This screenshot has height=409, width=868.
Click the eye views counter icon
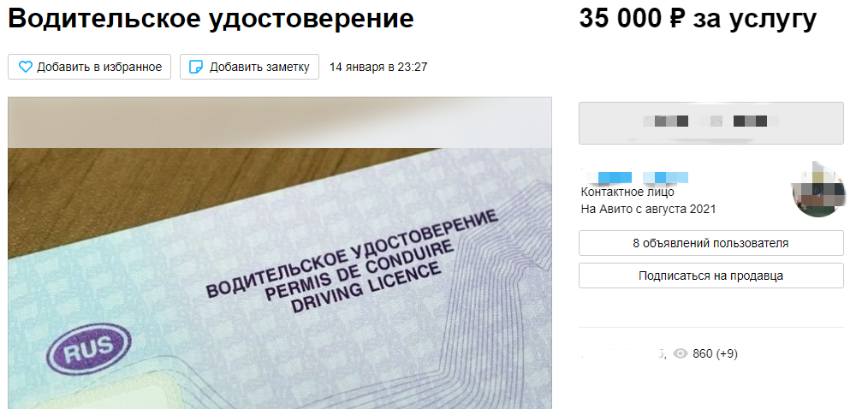(x=681, y=353)
